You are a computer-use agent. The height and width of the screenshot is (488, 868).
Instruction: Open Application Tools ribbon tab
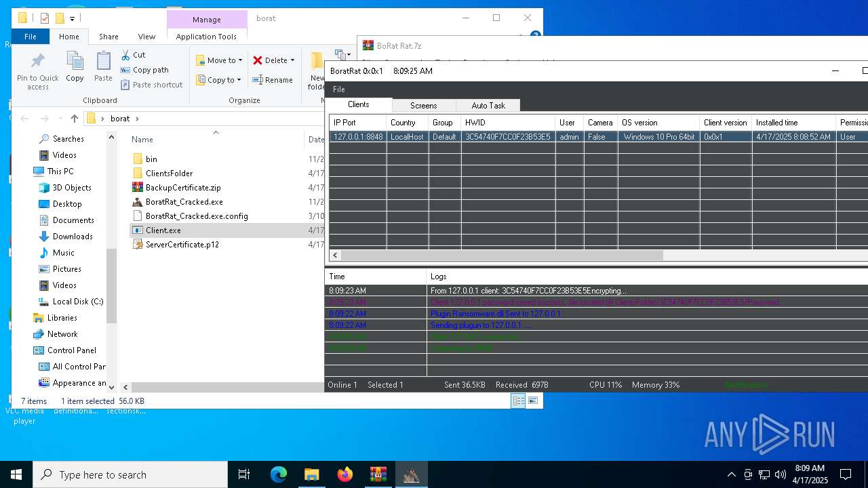click(206, 37)
